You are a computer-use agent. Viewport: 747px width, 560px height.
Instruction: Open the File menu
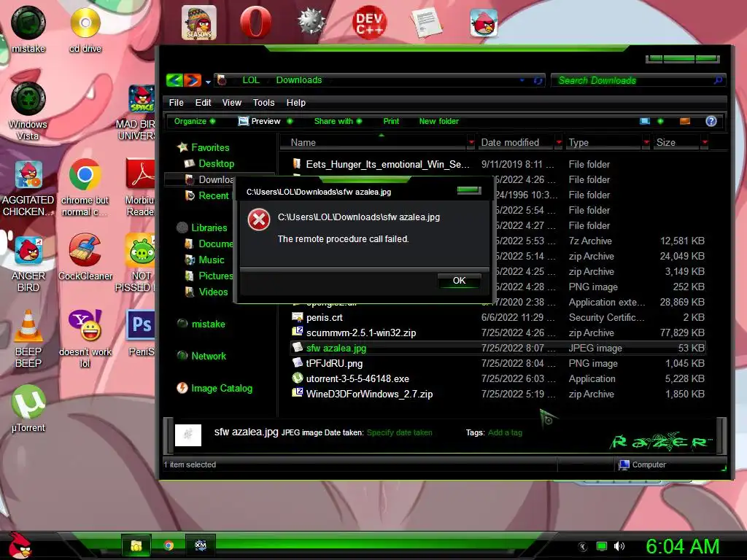(x=176, y=102)
